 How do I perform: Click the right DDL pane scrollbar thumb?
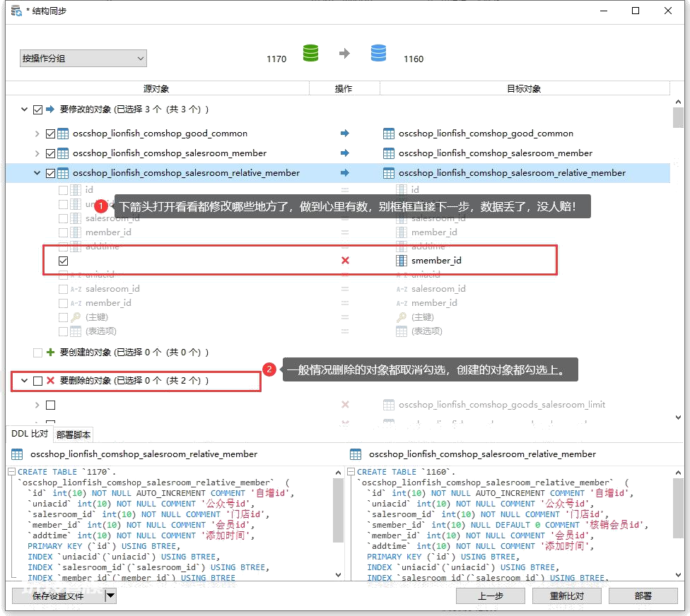click(x=678, y=509)
